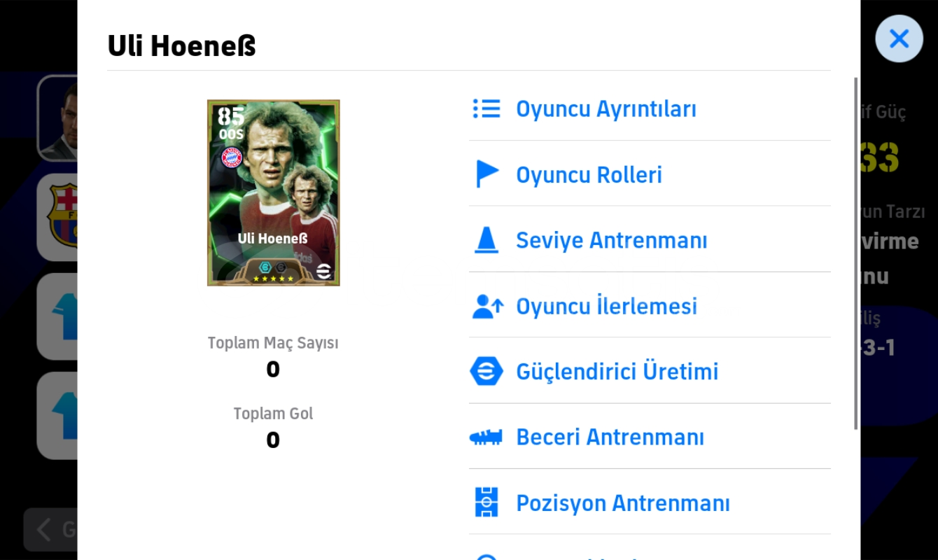
Task: Click the dialog's vertical scrollbar
Action: tap(855, 253)
